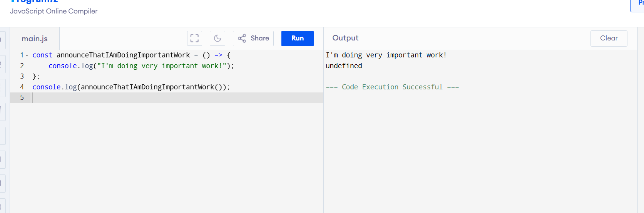Click the announceThatIAmDoingImportantWork call on line 4

[x=147, y=87]
